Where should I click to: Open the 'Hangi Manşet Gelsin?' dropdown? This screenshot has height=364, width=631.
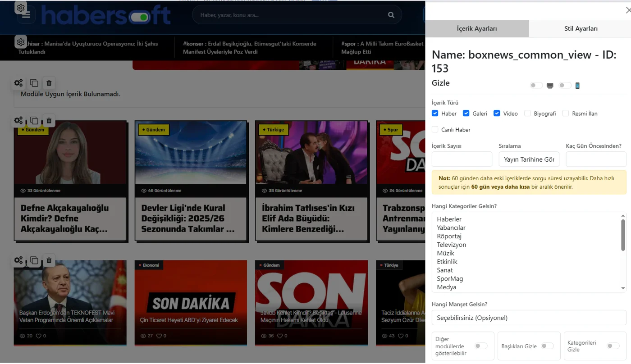coord(529,318)
